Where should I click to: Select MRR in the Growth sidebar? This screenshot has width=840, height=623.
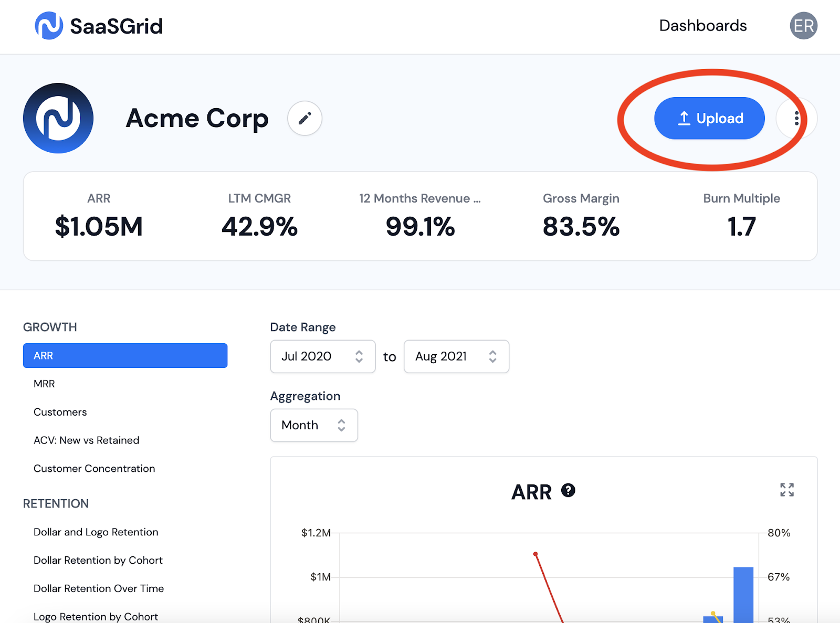(x=44, y=384)
